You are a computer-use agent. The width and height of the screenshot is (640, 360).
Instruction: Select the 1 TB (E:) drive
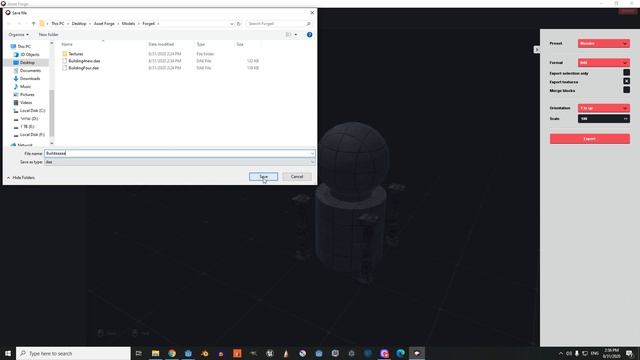pos(27,127)
